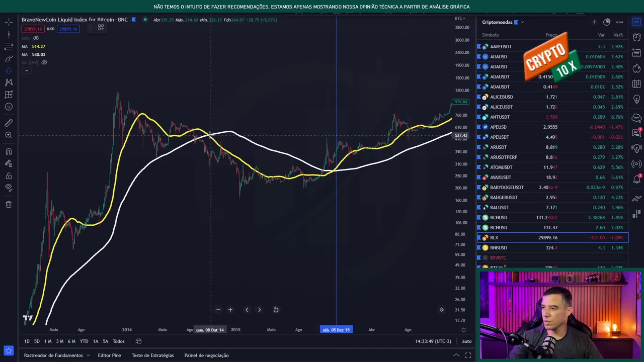The image size is (644, 362).
Task: Open the emoji icons tool
Action: (9, 107)
